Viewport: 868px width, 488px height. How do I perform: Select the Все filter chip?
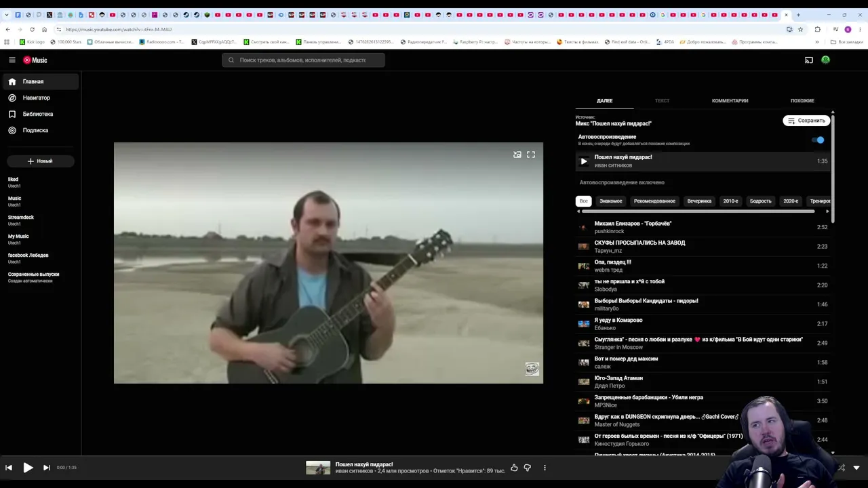pos(583,201)
